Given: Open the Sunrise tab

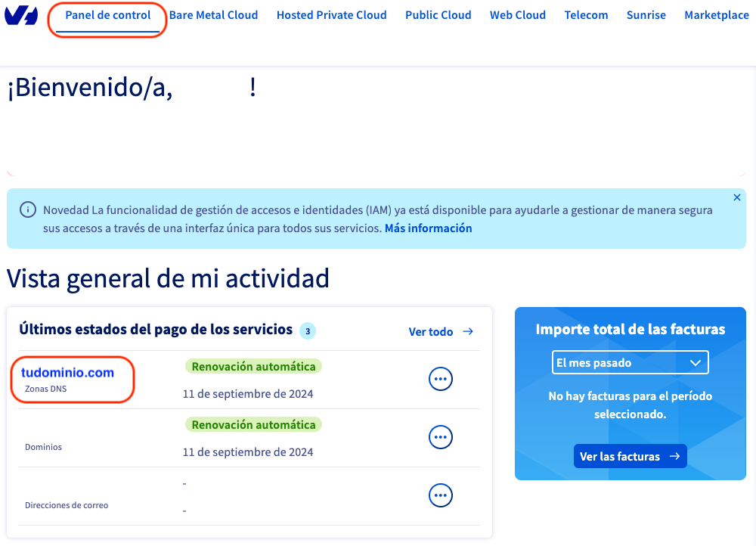Looking at the screenshot, I should click(x=646, y=15).
